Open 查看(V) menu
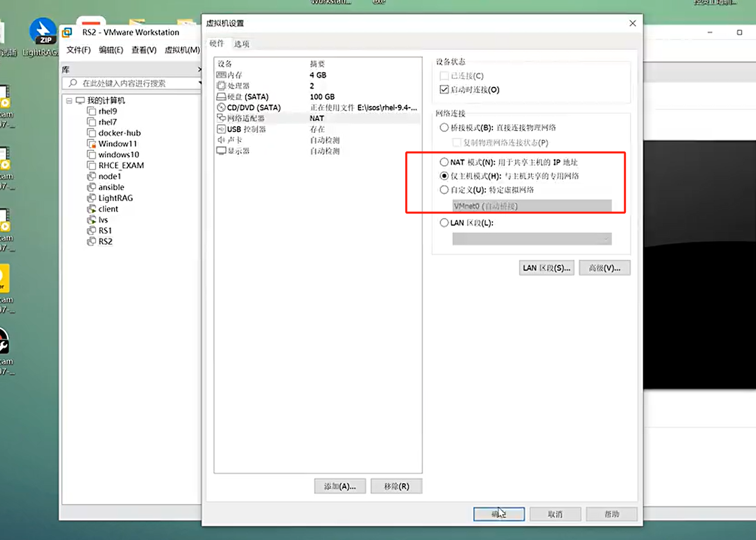 tap(144, 50)
